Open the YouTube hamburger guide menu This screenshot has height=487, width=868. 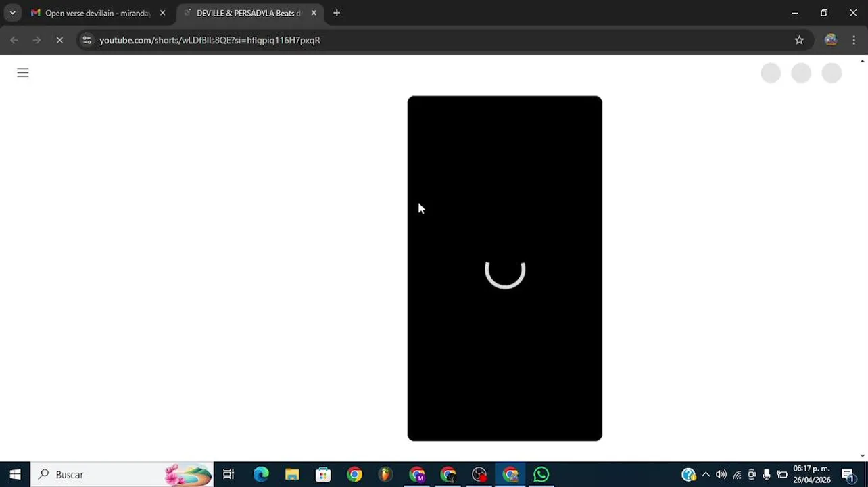[x=23, y=73]
